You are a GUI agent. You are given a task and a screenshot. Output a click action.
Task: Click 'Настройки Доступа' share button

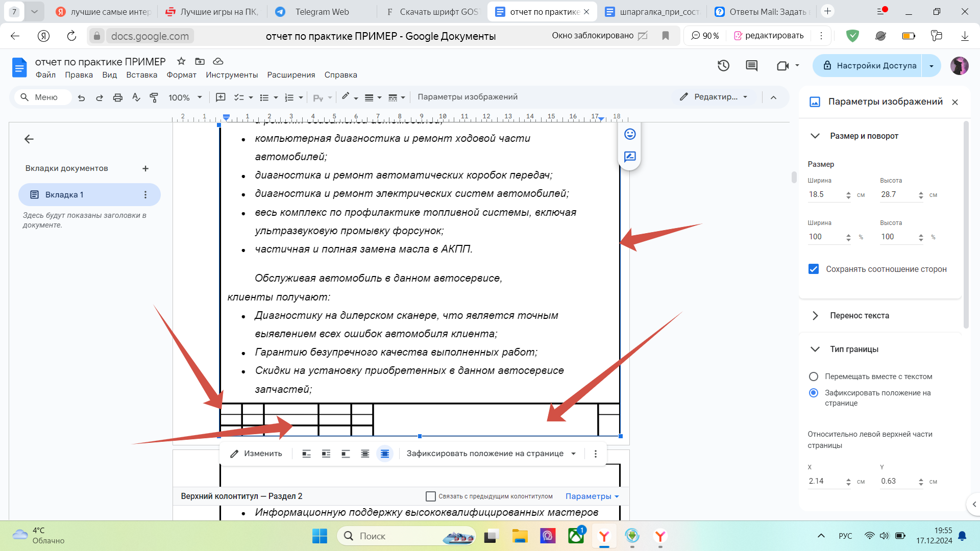click(x=868, y=65)
